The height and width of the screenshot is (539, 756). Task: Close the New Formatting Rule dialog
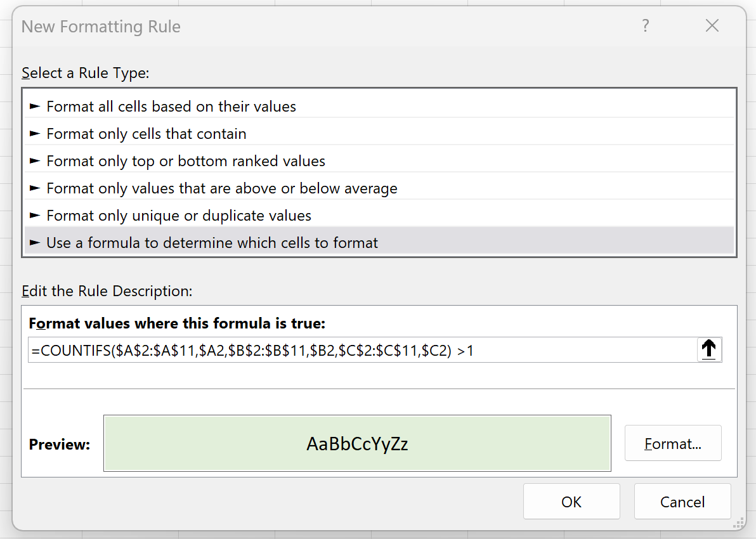coord(712,25)
